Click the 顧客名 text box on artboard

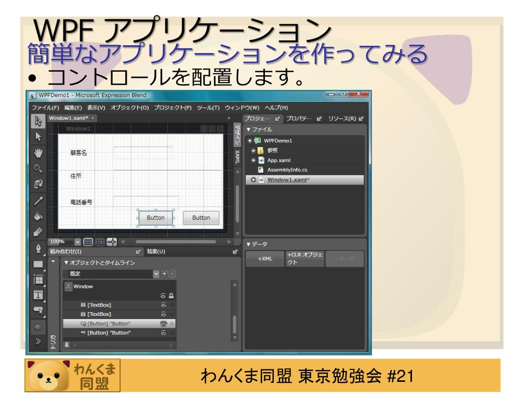coord(142,153)
